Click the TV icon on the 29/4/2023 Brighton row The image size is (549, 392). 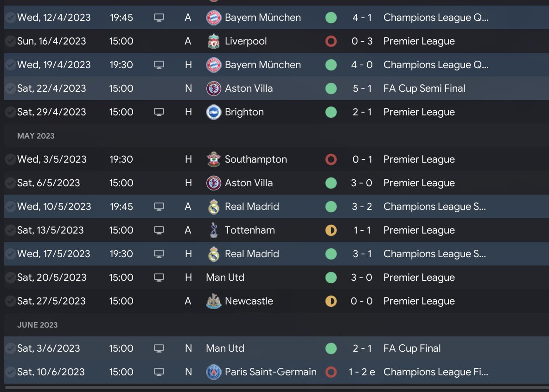point(159,112)
